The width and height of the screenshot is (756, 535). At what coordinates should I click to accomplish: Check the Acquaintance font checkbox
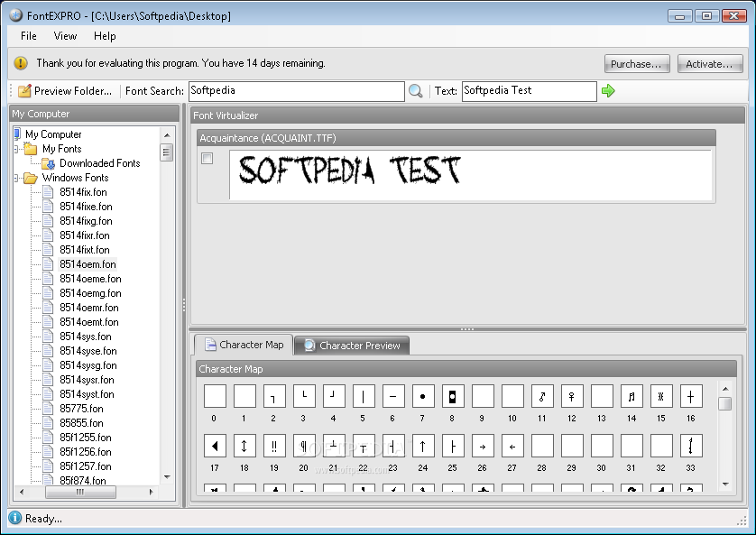point(207,158)
